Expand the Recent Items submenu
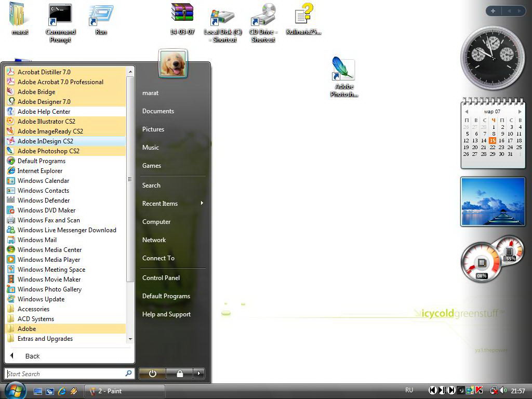Screen dimensions: 532x399 pos(173,203)
